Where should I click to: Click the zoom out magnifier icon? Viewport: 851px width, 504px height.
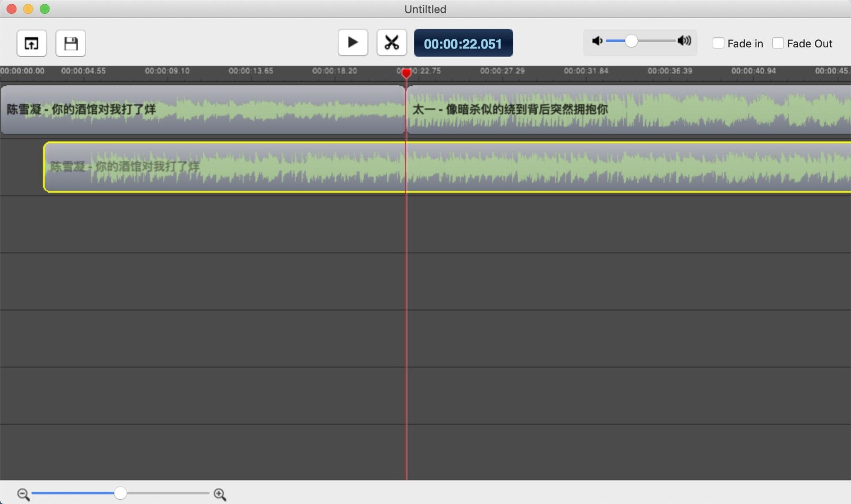tap(23, 494)
